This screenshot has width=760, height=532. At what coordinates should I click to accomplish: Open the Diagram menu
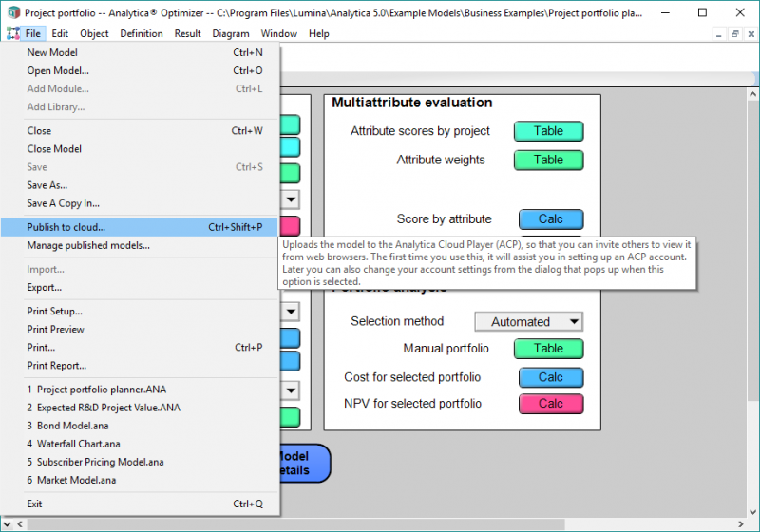[231, 33]
